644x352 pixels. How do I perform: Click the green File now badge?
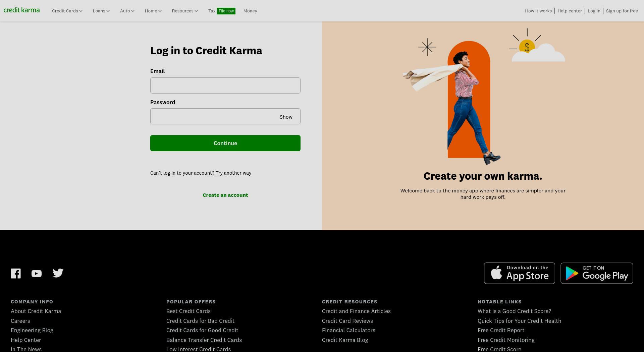click(x=226, y=11)
